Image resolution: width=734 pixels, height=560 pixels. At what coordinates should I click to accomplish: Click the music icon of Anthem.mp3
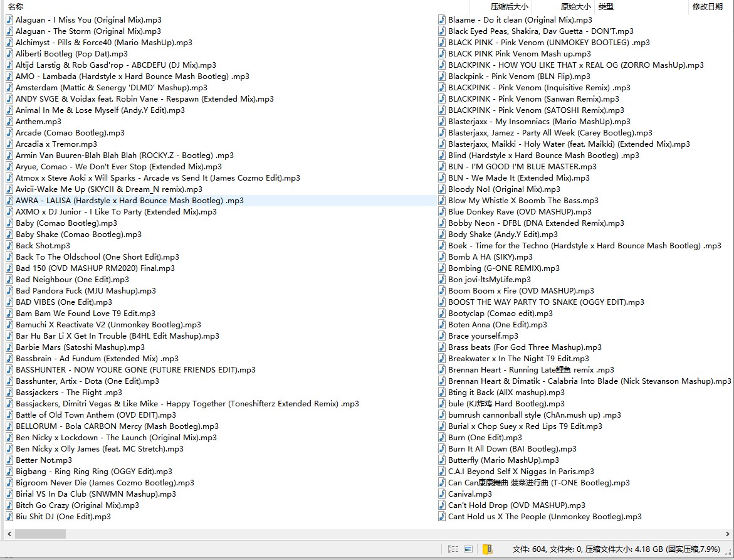(9, 122)
